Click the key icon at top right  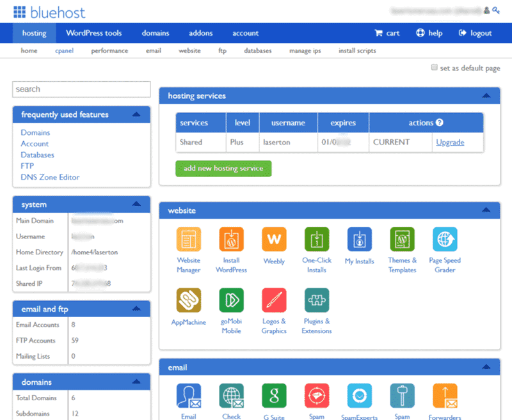coord(496,10)
